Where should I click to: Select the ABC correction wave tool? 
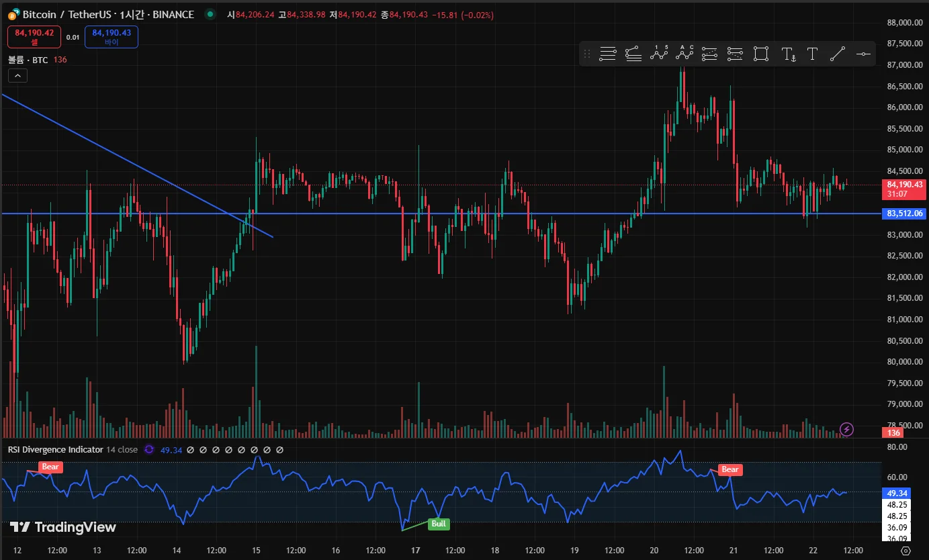point(684,53)
